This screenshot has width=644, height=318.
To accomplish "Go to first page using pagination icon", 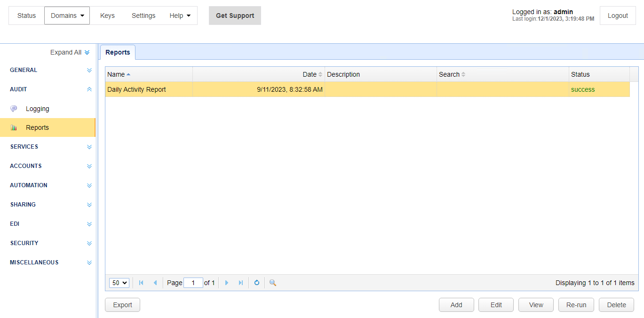I will point(141,283).
